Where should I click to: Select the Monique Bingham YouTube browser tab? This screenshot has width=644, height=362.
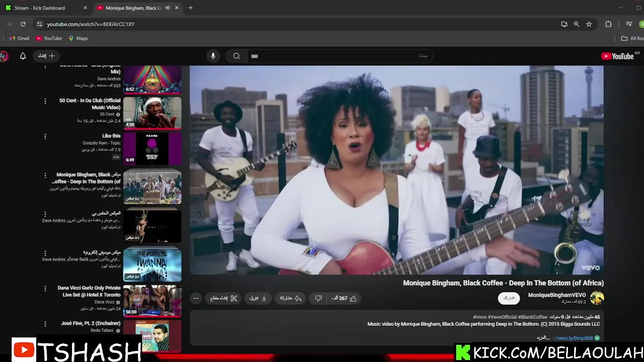pos(133,8)
